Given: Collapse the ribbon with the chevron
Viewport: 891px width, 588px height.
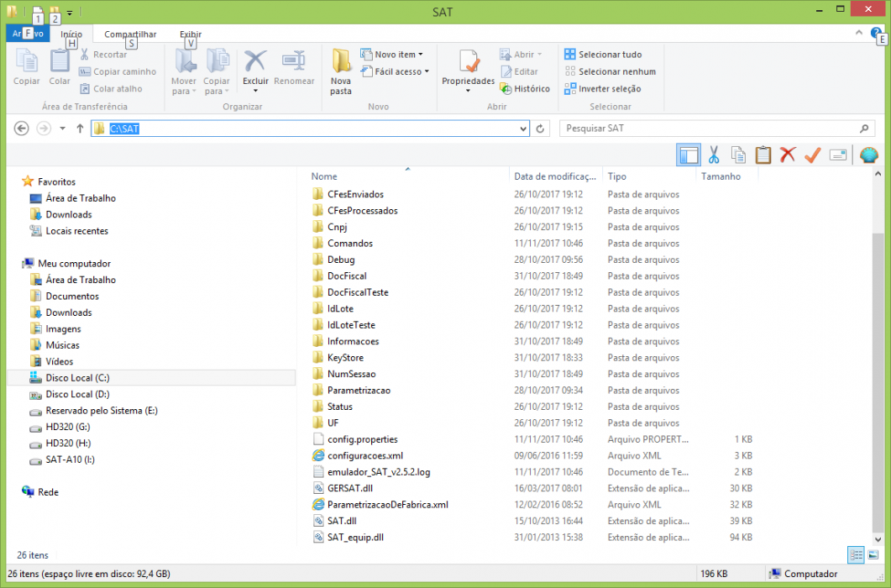Looking at the screenshot, I should (x=858, y=33).
